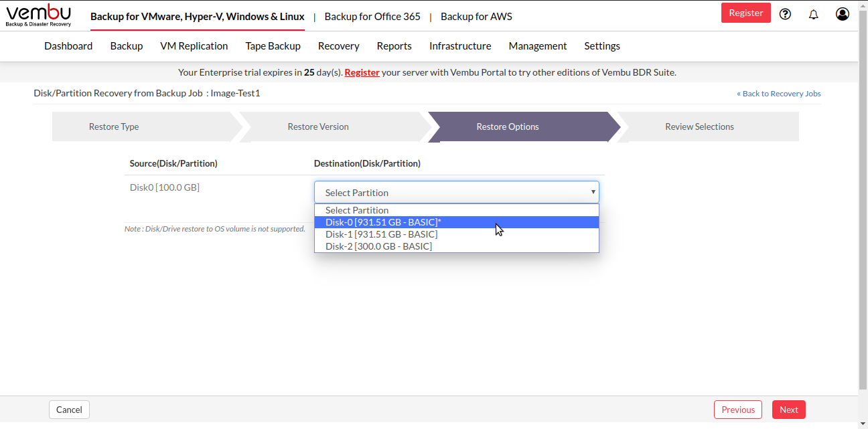Open the VM Replication menu
The image size is (868, 429).
pyautogui.click(x=194, y=46)
